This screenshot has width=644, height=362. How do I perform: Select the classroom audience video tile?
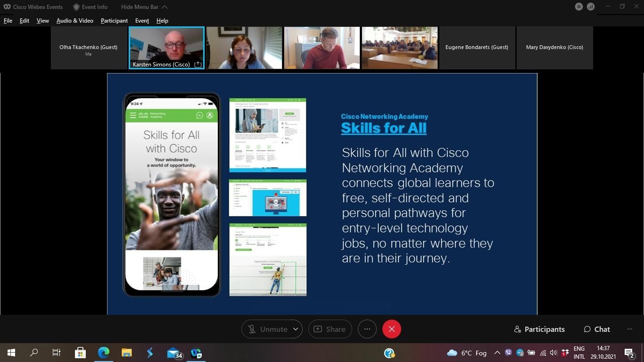point(400,48)
